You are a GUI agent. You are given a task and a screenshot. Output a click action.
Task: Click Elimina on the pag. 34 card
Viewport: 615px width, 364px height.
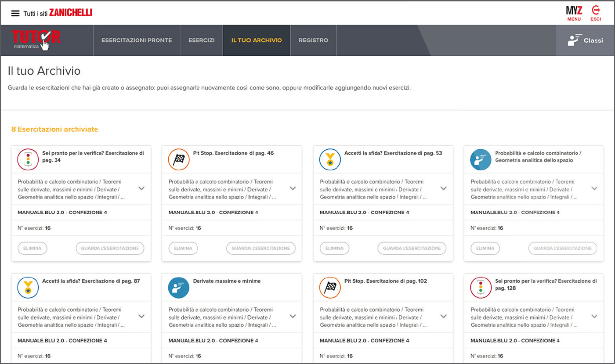tap(33, 248)
